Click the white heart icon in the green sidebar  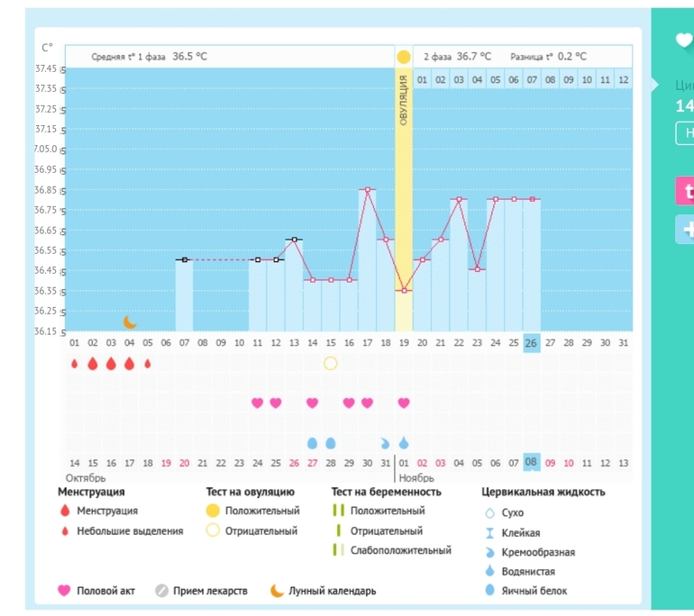click(x=683, y=40)
